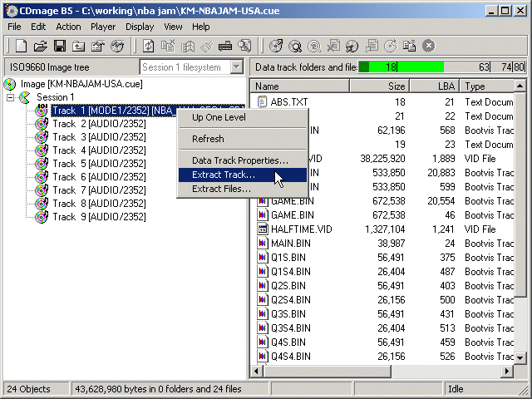The image size is (532, 399).
Task: Click the ABS.TXT file icon
Action: tap(262, 101)
